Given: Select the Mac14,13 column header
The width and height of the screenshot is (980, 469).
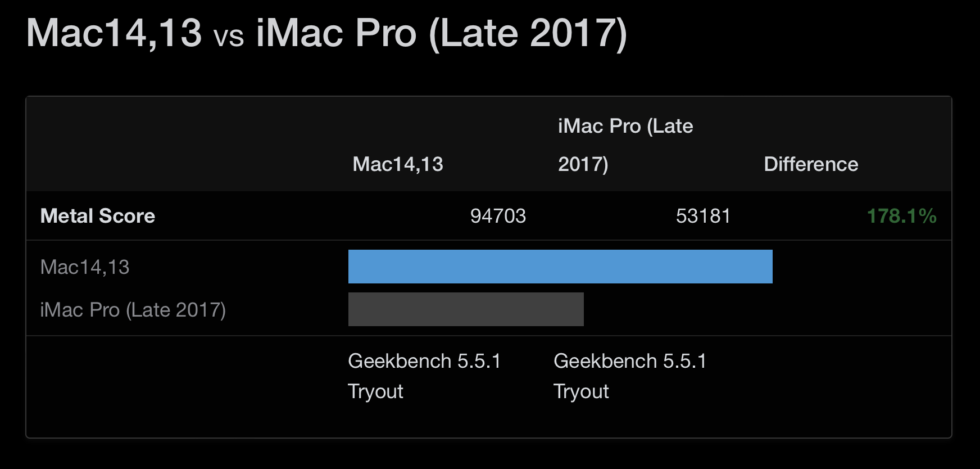Looking at the screenshot, I should point(398,164).
